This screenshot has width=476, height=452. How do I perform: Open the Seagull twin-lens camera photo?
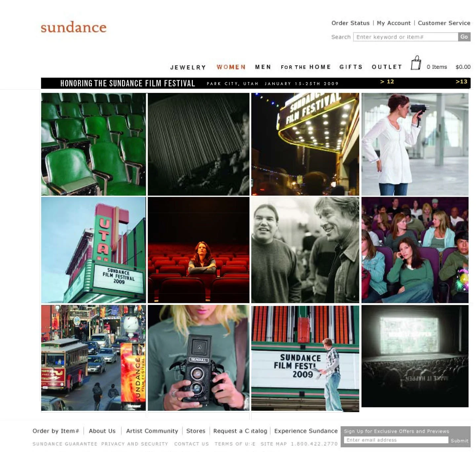click(198, 358)
